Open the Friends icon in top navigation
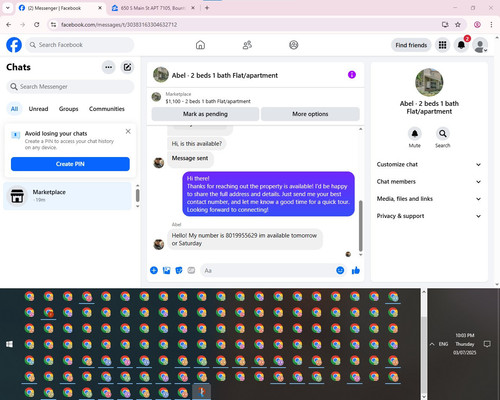Viewport: 500px width, 400px height. [x=247, y=45]
